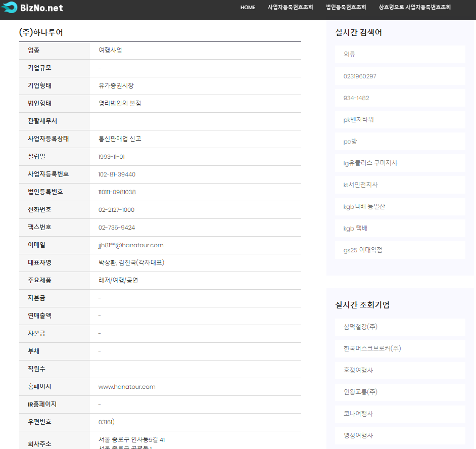This screenshot has height=449, width=476.
Task: Click the 직원수 row label
Action: pos(36,369)
